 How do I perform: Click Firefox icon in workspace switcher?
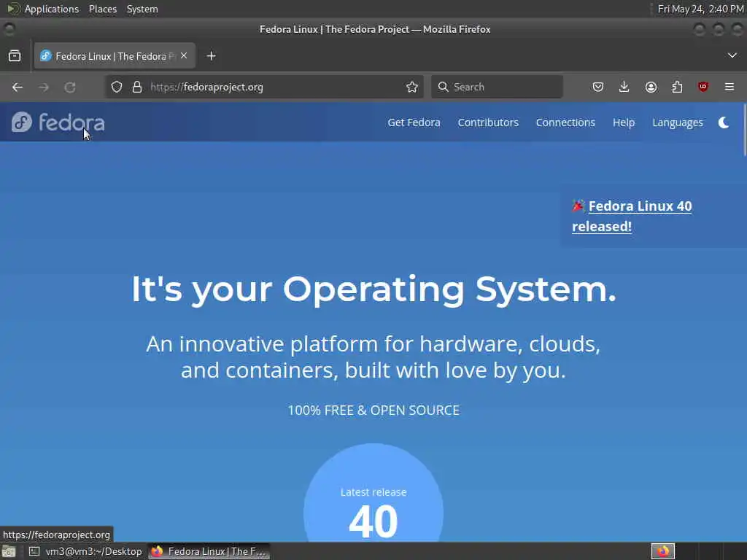[x=662, y=551]
